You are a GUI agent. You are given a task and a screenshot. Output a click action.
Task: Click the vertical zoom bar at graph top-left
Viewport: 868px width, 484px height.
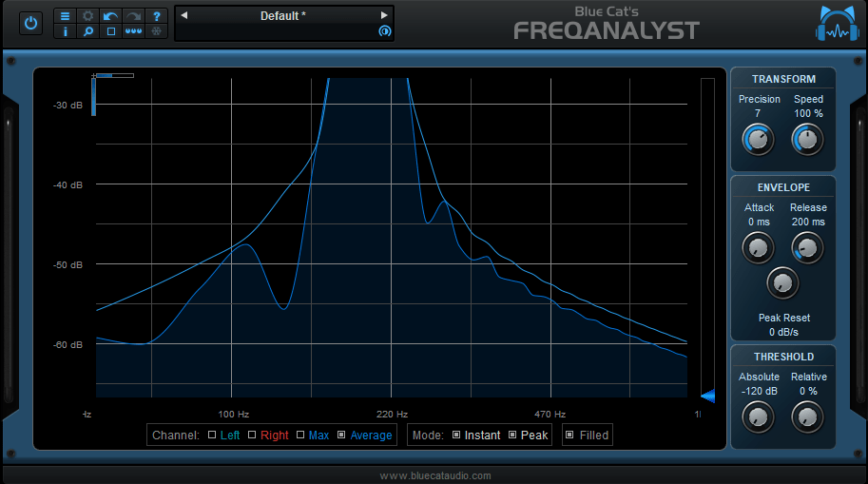[93, 97]
